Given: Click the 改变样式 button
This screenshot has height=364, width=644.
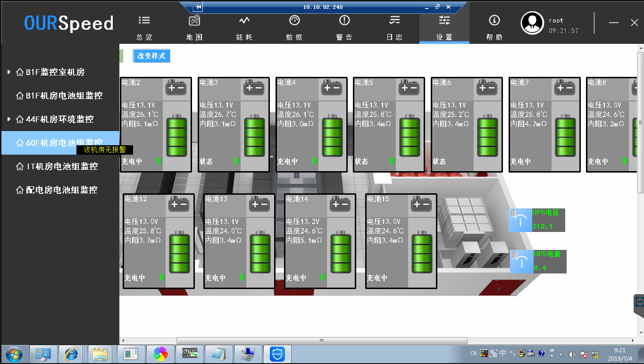Looking at the screenshot, I should 151,56.
